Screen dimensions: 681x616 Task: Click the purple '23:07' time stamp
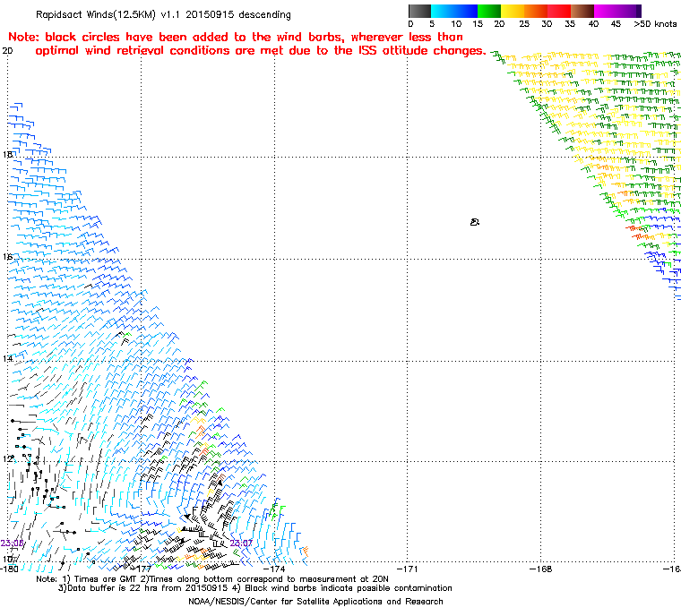(241, 543)
